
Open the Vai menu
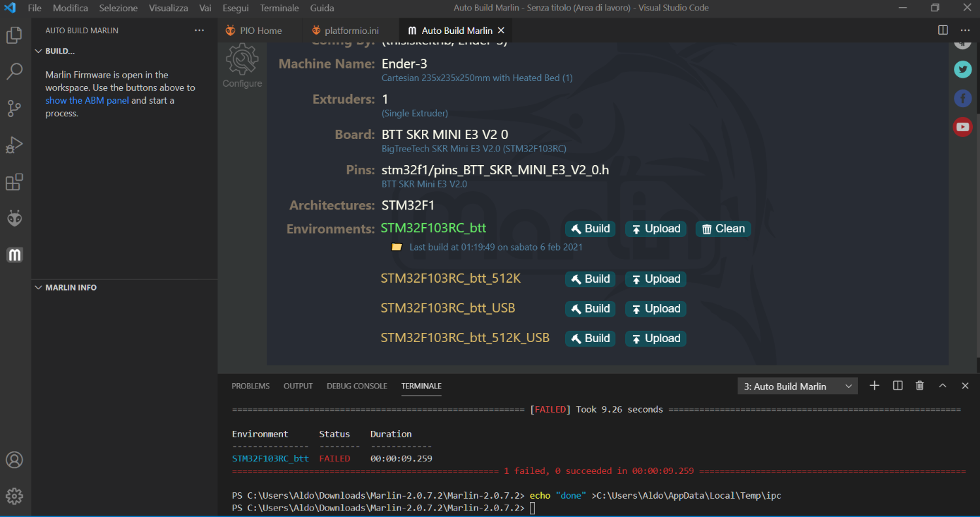pos(205,8)
